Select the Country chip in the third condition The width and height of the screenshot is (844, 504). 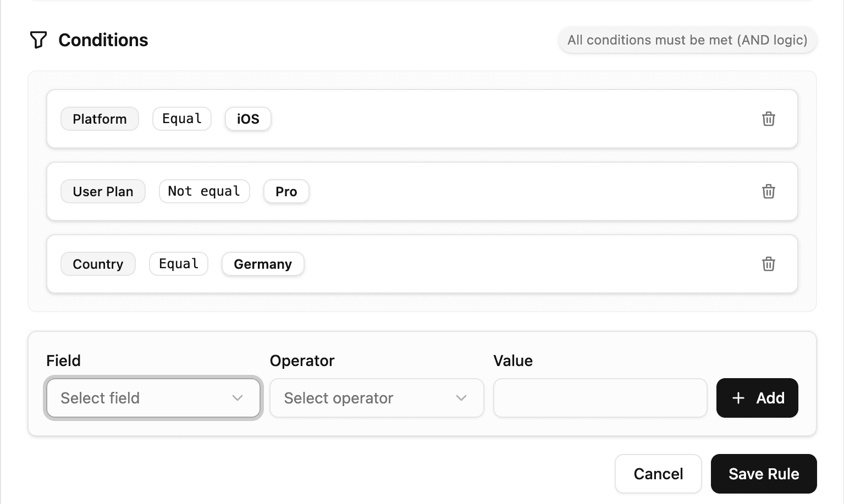click(98, 264)
